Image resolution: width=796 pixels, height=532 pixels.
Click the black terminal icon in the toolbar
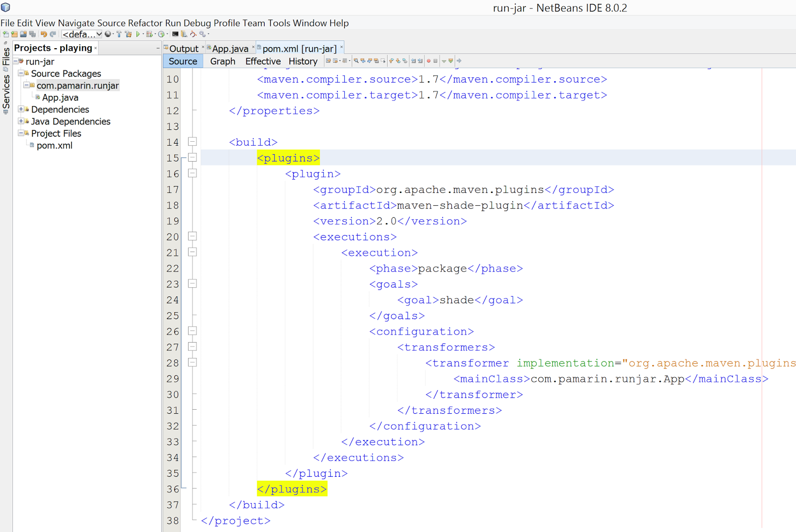[x=175, y=34]
